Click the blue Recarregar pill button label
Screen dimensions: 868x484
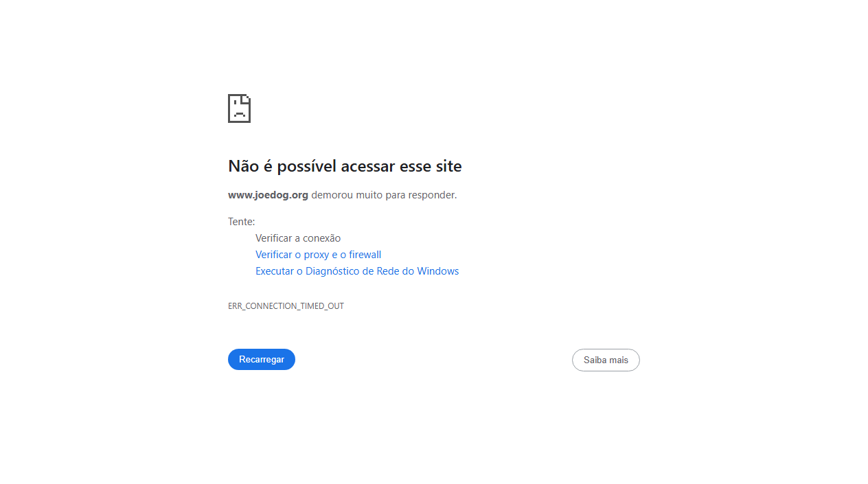pos(262,360)
